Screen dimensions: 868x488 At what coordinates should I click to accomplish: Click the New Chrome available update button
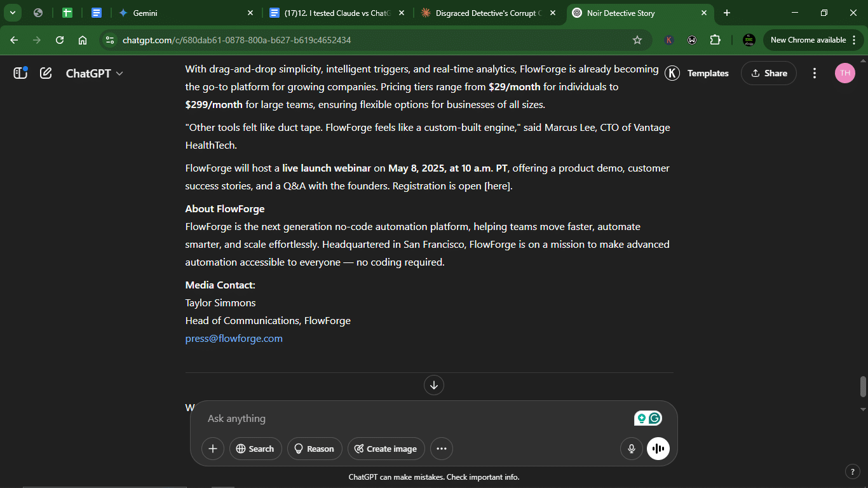tap(808, 40)
